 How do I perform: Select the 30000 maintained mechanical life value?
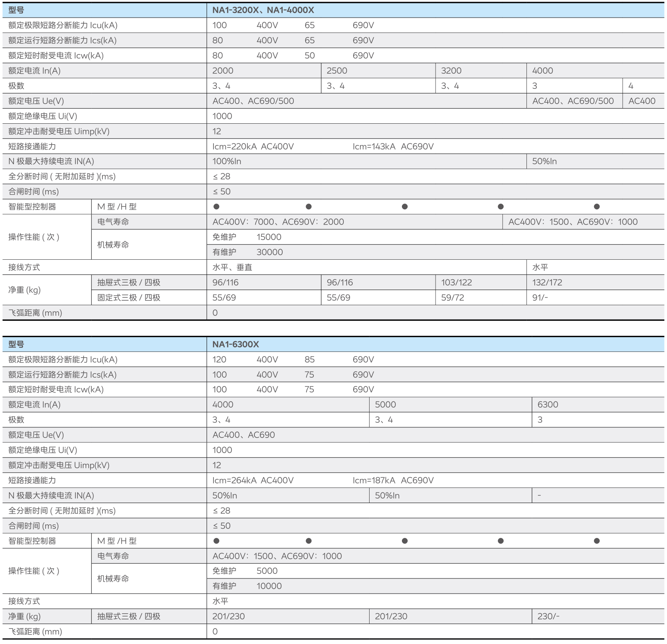point(270,252)
